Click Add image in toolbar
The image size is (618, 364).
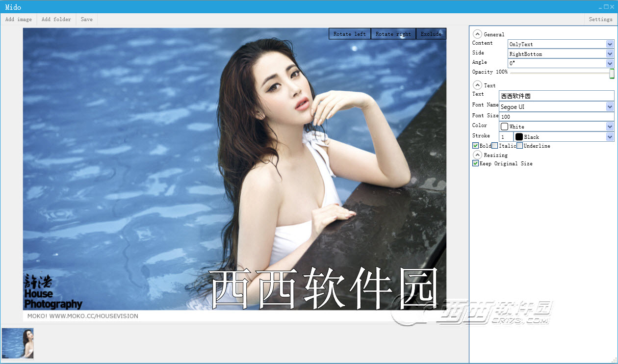pos(19,19)
